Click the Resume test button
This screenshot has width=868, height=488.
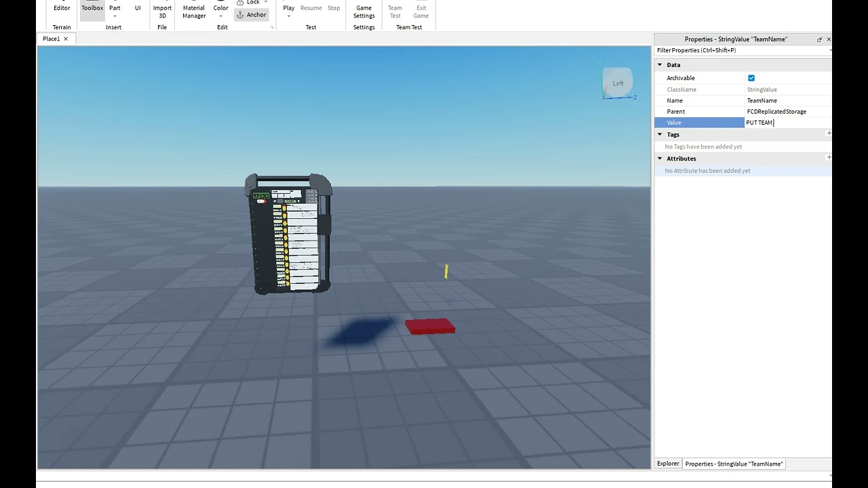tap(311, 8)
